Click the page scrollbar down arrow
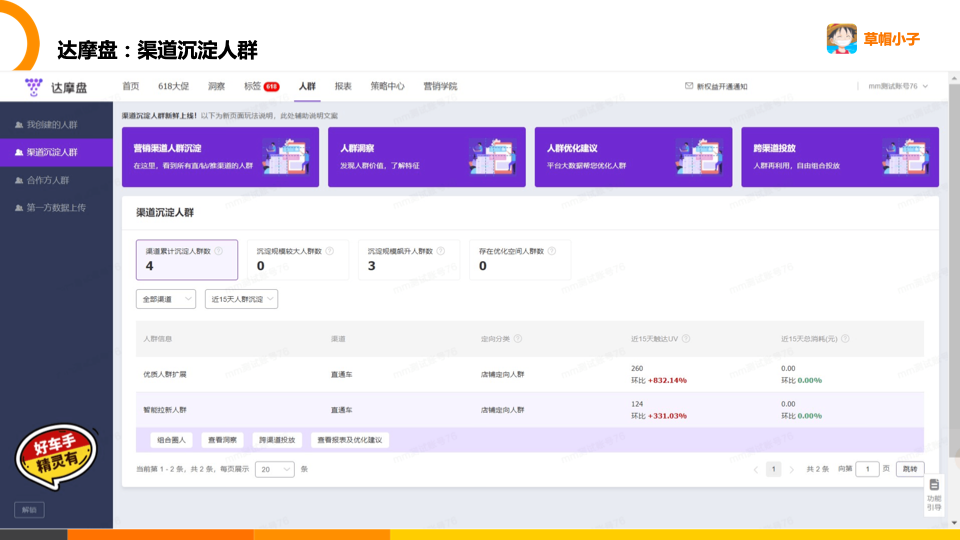Viewport: 960px width, 540px height. pos(954,523)
